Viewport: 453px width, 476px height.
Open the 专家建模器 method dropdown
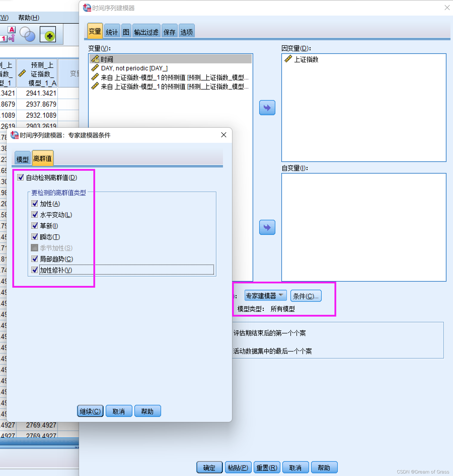pos(266,296)
